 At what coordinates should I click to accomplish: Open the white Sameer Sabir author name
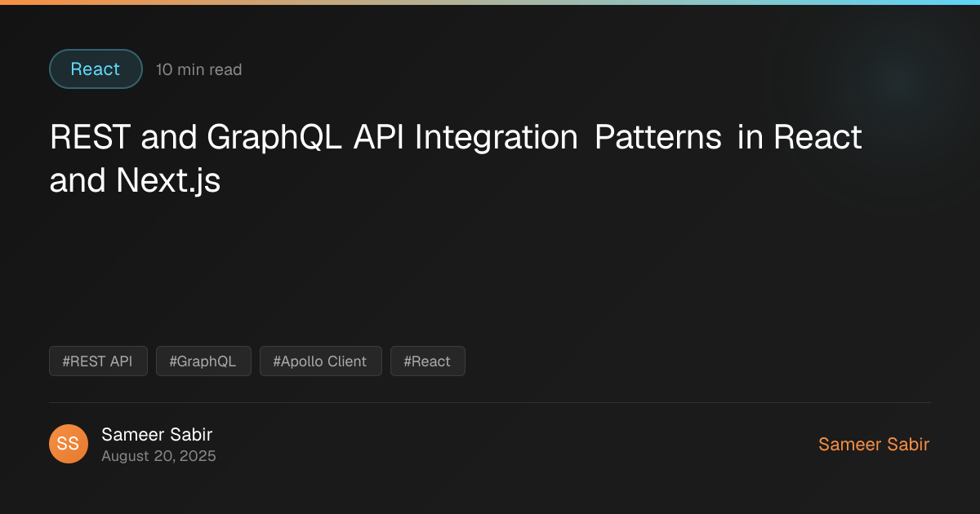[x=157, y=435]
